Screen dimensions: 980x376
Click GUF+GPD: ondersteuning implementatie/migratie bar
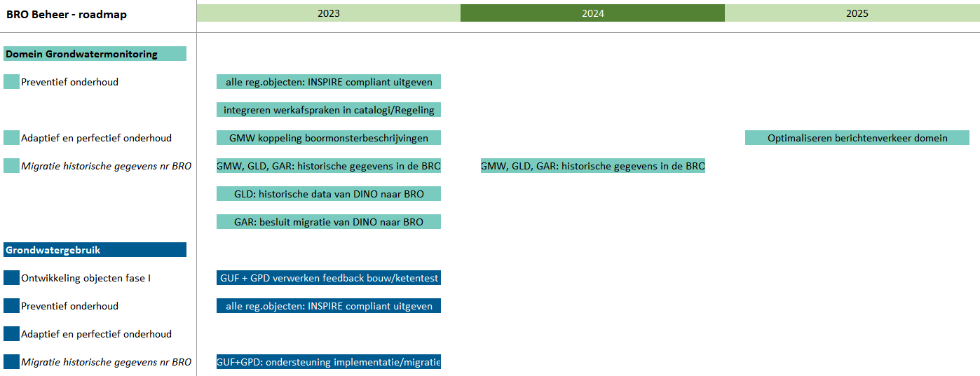click(x=329, y=362)
